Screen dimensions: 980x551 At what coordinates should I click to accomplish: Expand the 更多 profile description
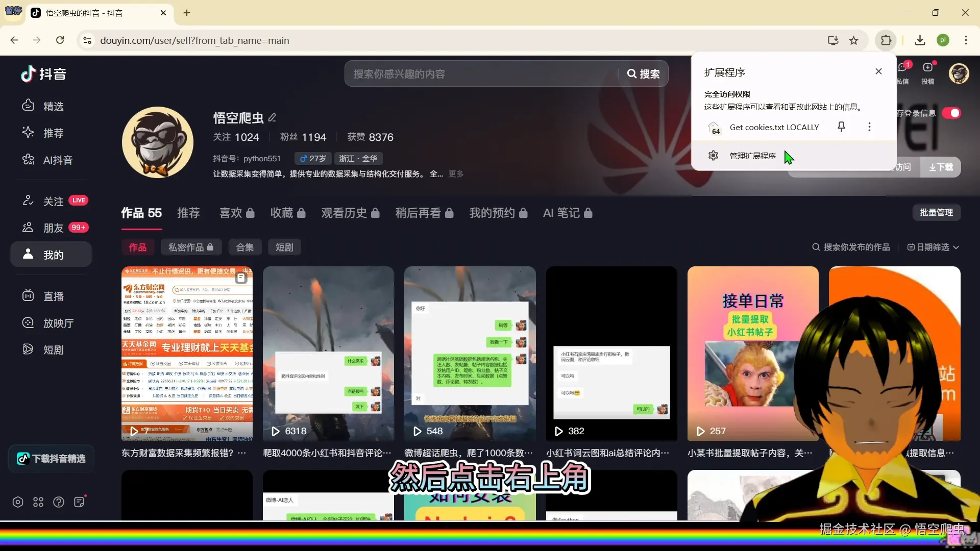[x=456, y=174]
